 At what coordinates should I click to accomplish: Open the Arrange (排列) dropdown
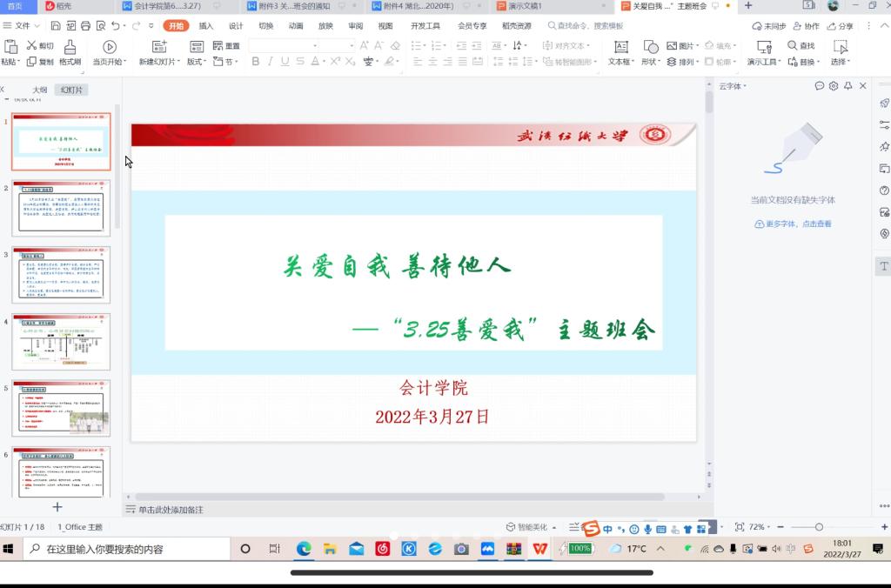684,62
